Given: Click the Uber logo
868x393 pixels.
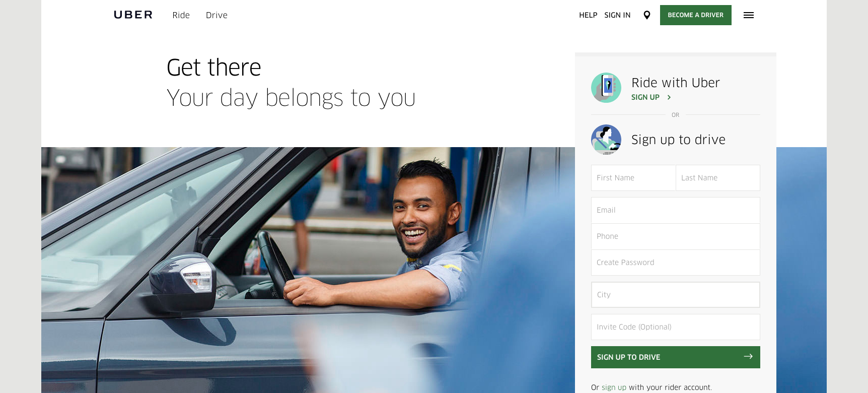Looking at the screenshot, I should pos(133,15).
